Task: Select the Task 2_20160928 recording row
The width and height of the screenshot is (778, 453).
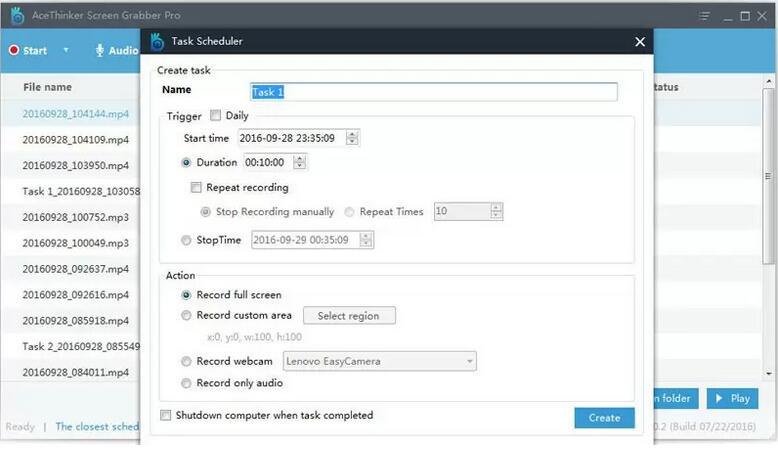Action: pos(81,346)
